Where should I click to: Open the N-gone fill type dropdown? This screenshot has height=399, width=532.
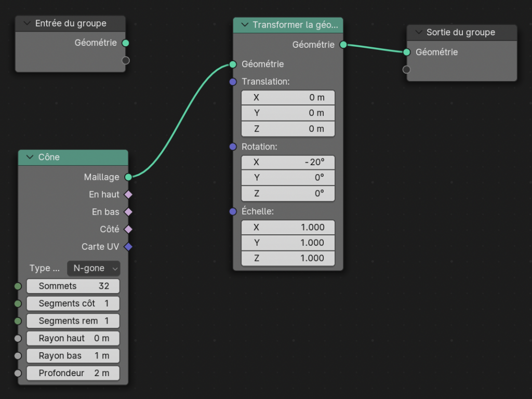[x=94, y=269]
